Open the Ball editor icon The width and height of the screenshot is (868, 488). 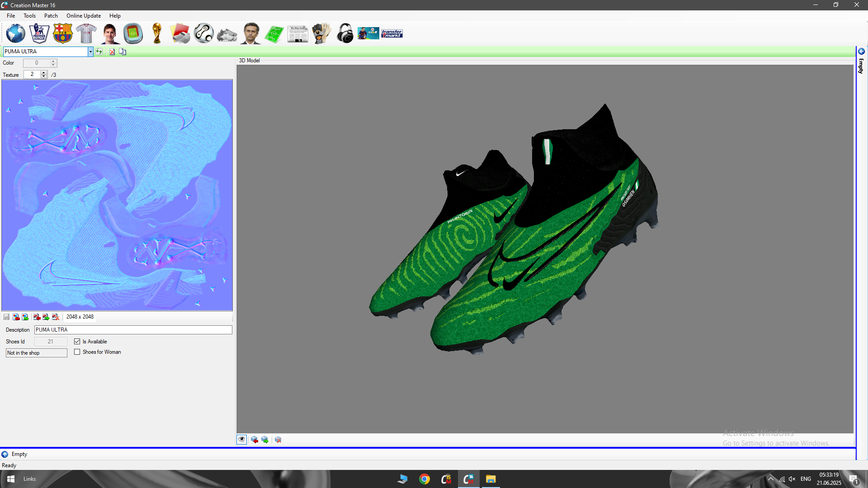(204, 33)
